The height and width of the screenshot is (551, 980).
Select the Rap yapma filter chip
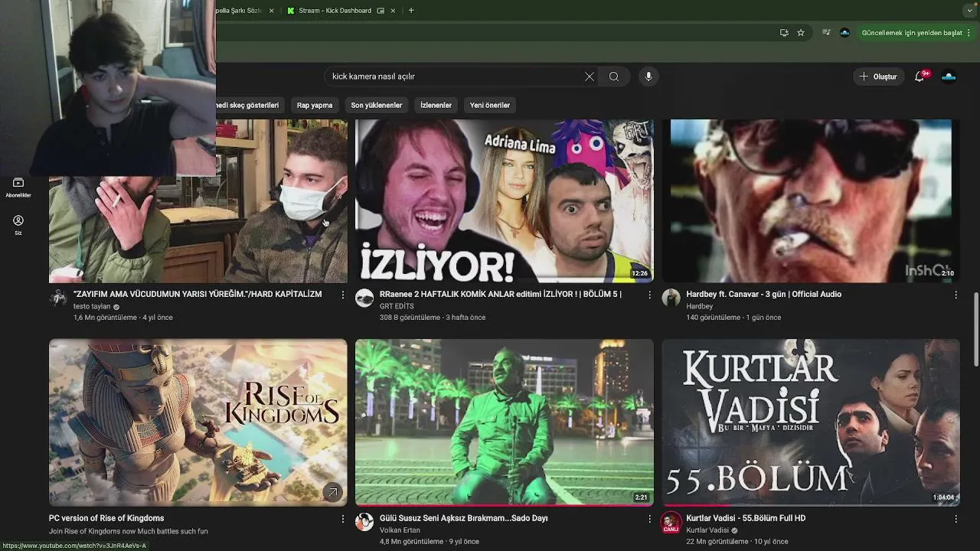[x=315, y=105]
